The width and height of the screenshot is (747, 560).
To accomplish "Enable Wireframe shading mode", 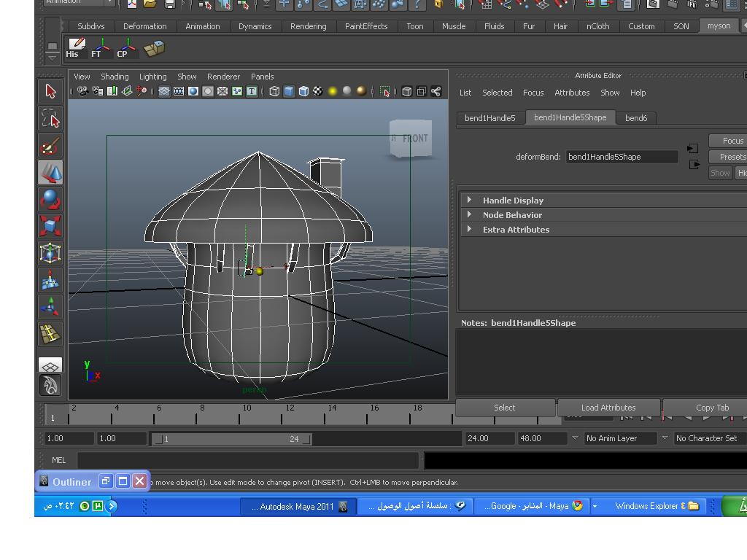I will (274, 91).
